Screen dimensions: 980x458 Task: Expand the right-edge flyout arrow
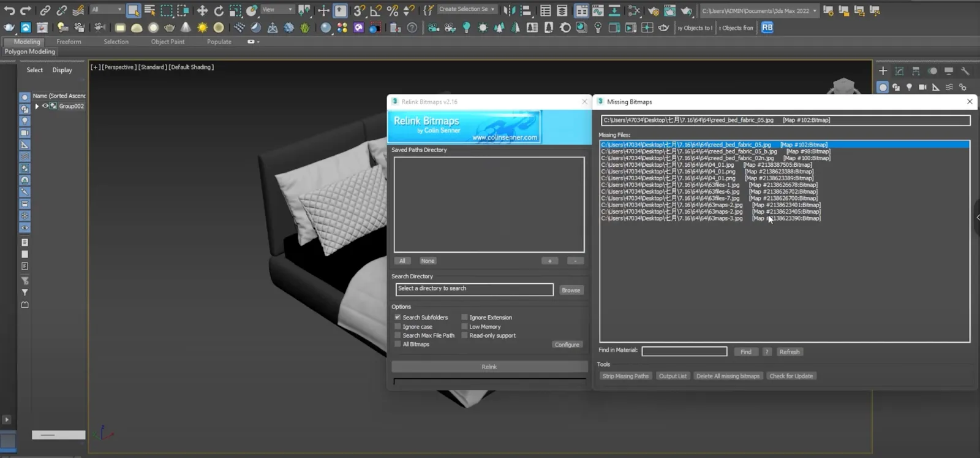(978, 217)
